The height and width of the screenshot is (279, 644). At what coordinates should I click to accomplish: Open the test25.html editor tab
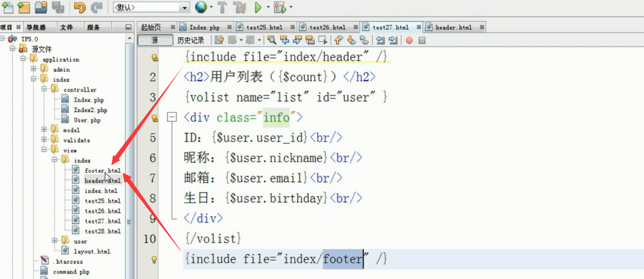point(265,28)
